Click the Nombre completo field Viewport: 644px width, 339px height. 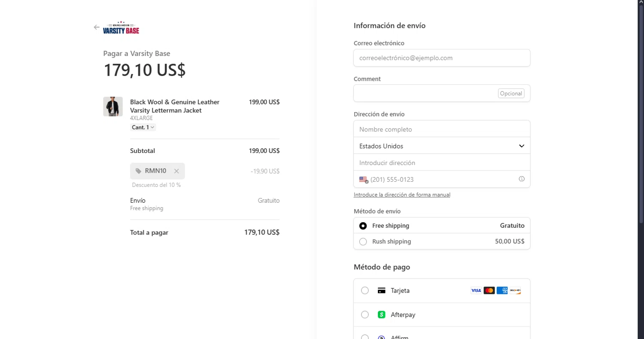pos(442,129)
